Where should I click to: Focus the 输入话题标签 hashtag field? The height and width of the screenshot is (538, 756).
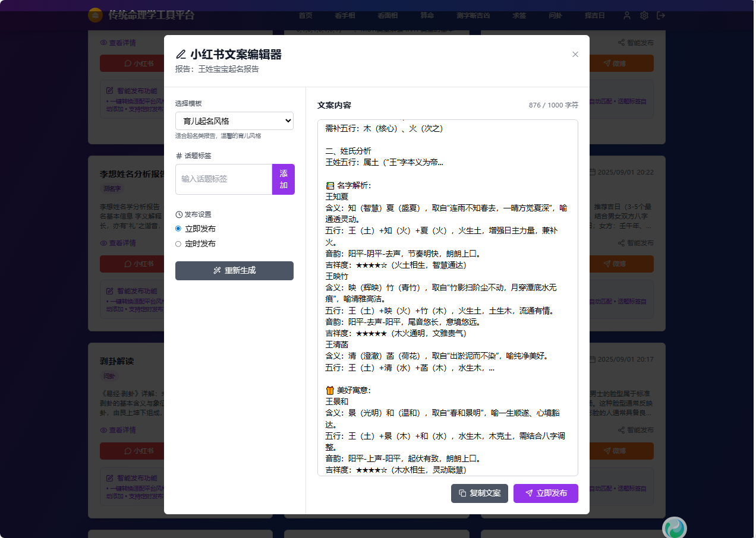point(223,179)
